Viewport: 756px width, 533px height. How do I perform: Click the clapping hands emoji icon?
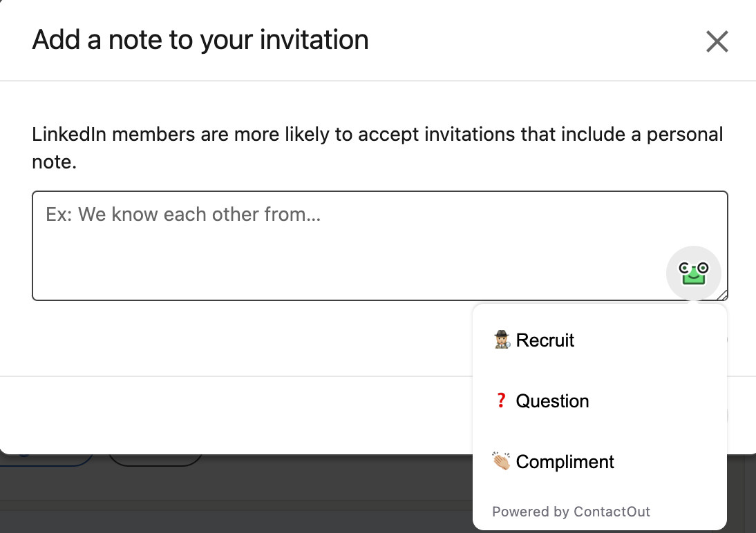[x=502, y=461]
